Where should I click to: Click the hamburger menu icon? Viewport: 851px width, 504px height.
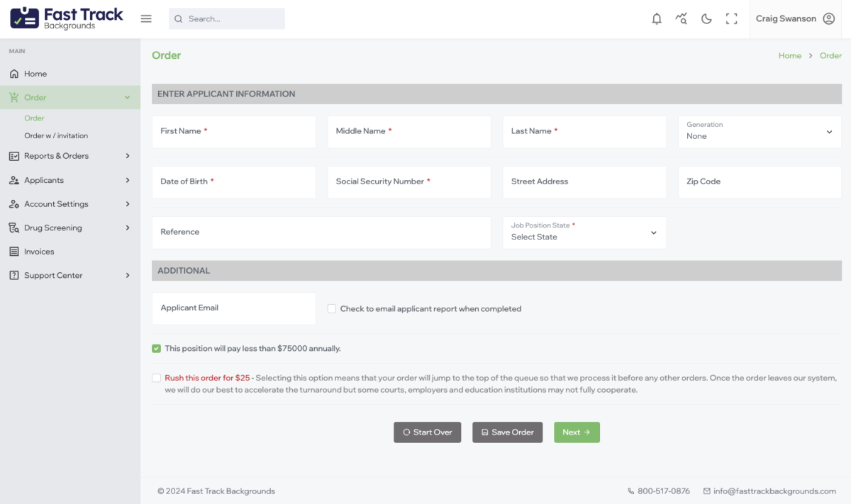pyautogui.click(x=146, y=19)
